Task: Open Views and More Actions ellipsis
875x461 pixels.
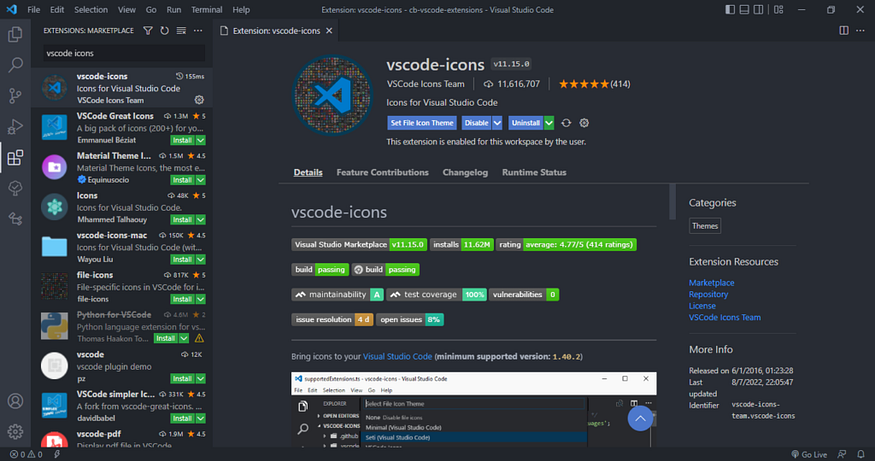Action: (198, 31)
